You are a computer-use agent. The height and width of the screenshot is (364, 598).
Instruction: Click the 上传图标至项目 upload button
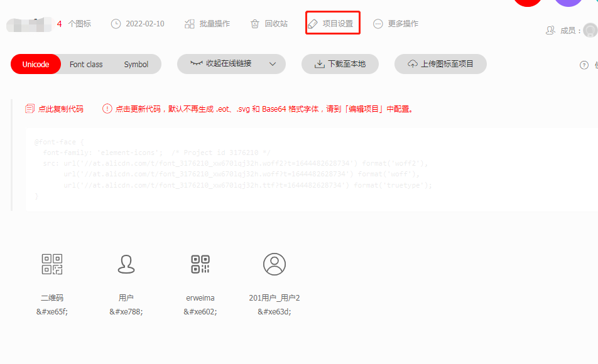pos(440,64)
